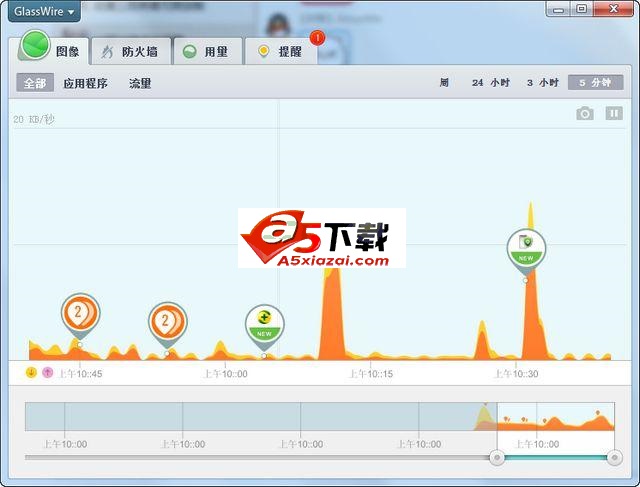
Task: Click the 20 KB/秒 scale label
Action: tap(34, 119)
